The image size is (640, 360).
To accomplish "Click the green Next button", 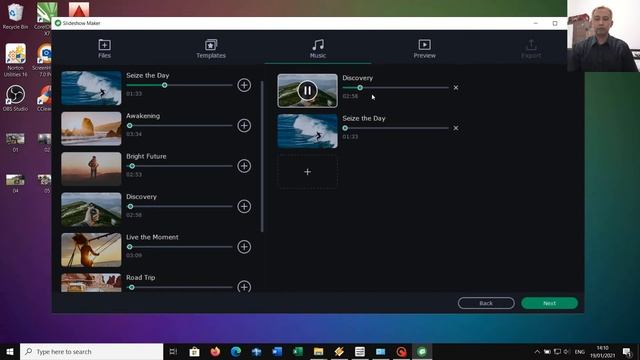I will (549, 303).
